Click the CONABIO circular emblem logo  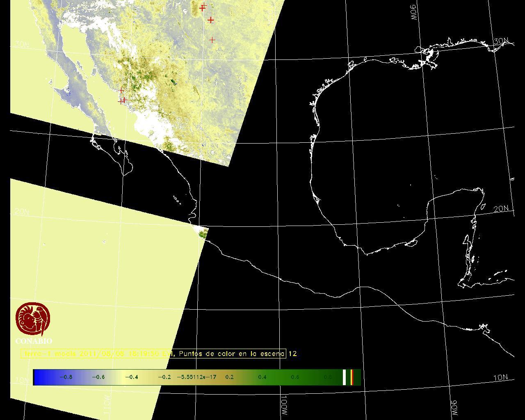[33, 319]
